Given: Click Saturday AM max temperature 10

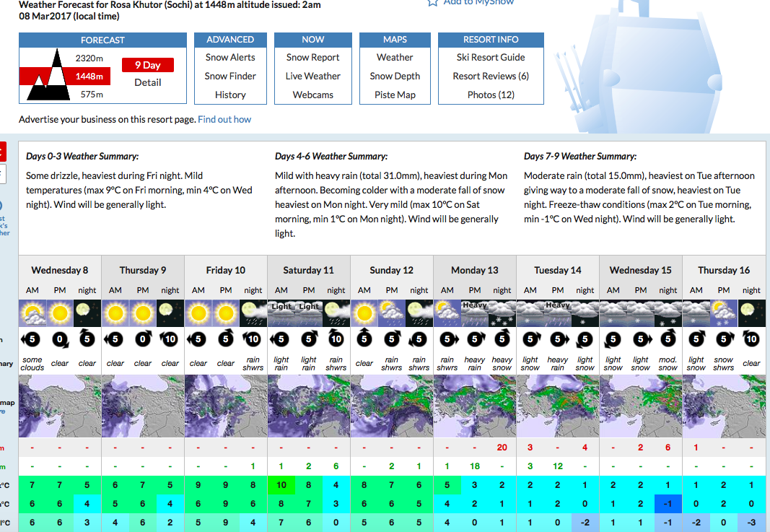Looking at the screenshot, I should (281, 485).
